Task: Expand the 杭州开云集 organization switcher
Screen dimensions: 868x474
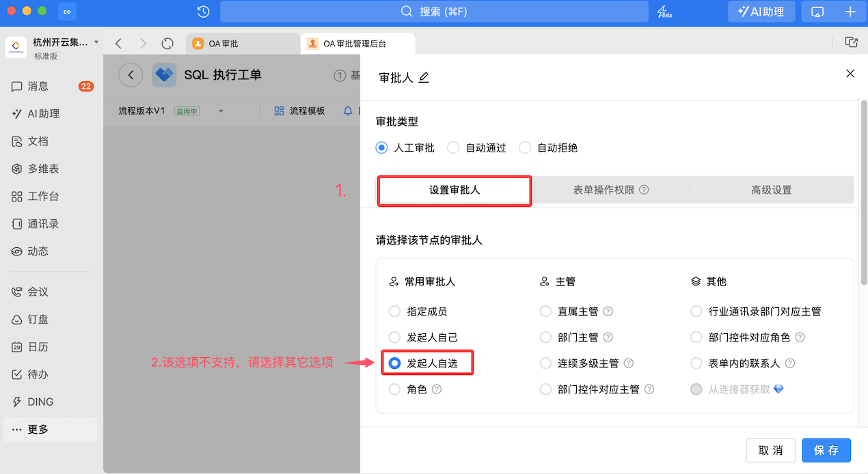Action: pos(96,42)
